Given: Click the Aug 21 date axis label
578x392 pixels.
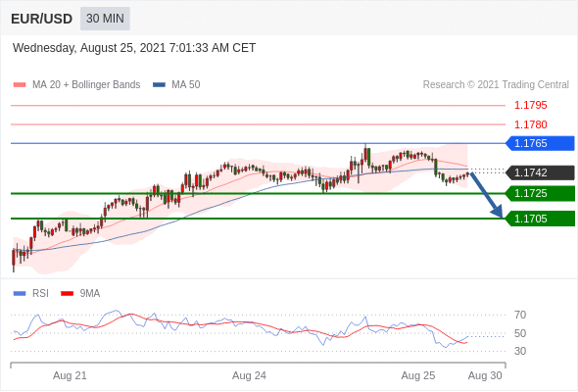Looking at the screenshot, I should [x=70, y=375].
